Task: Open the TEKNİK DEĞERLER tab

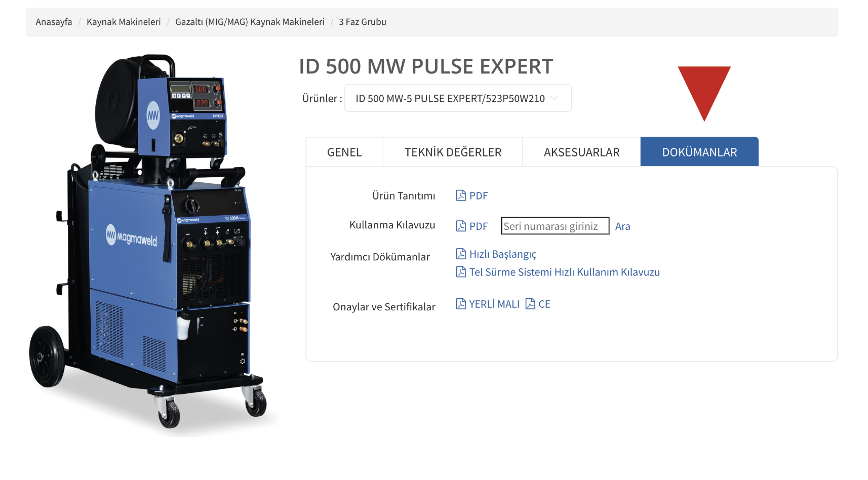Action: [453, 152]
